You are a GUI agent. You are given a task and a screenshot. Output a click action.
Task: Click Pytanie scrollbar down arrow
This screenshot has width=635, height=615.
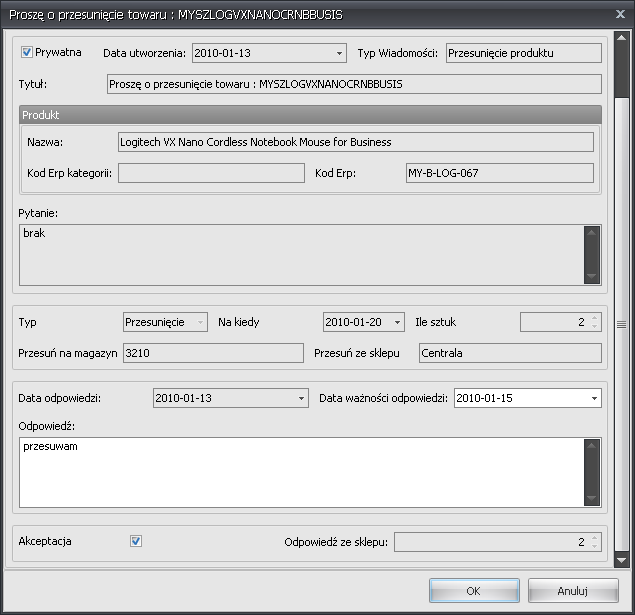pos(592,277)
